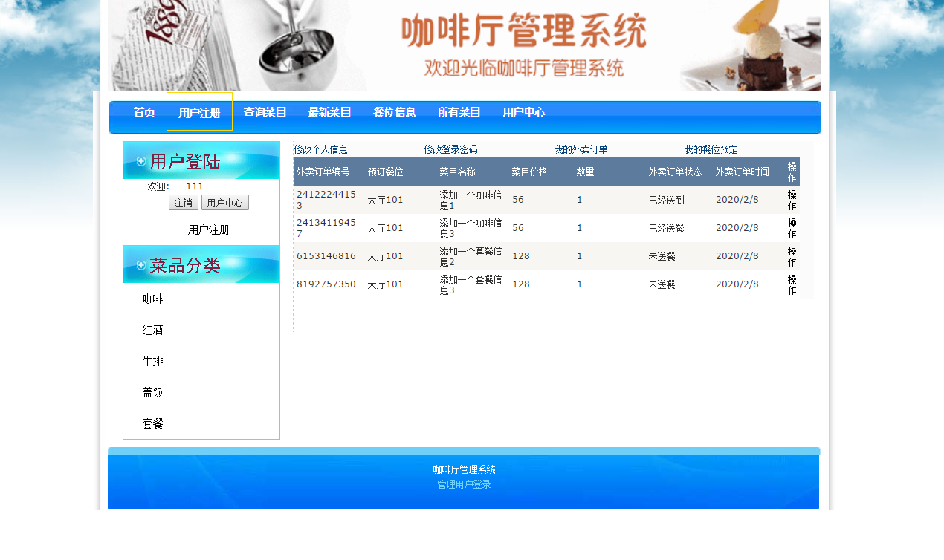Click order number 24134119457
The height and width of the screenshot is (560, 944).
click(x=326, y=228)
